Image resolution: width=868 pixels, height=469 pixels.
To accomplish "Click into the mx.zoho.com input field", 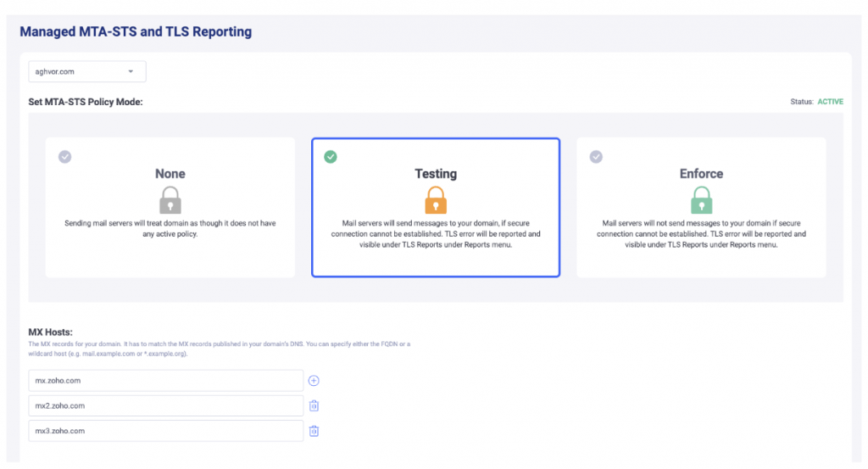I will coord(165,381).
